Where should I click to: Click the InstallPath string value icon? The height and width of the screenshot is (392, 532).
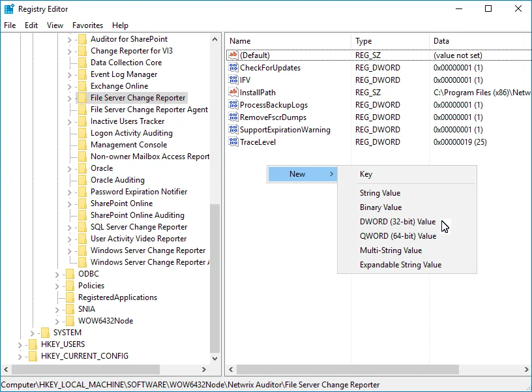click(x=233, y=92)
